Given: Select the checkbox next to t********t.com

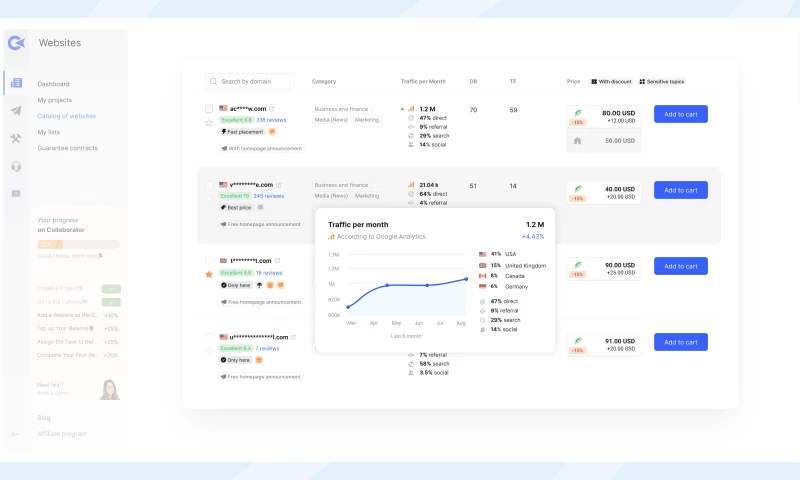Looking at the screenshot, I should [209, 260].
